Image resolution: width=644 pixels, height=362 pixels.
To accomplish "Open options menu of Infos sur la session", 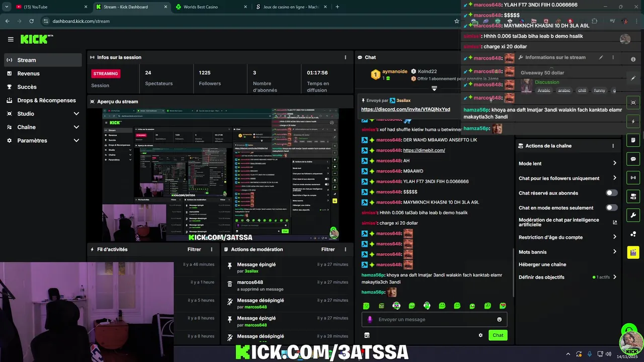I will click(345, 57).
